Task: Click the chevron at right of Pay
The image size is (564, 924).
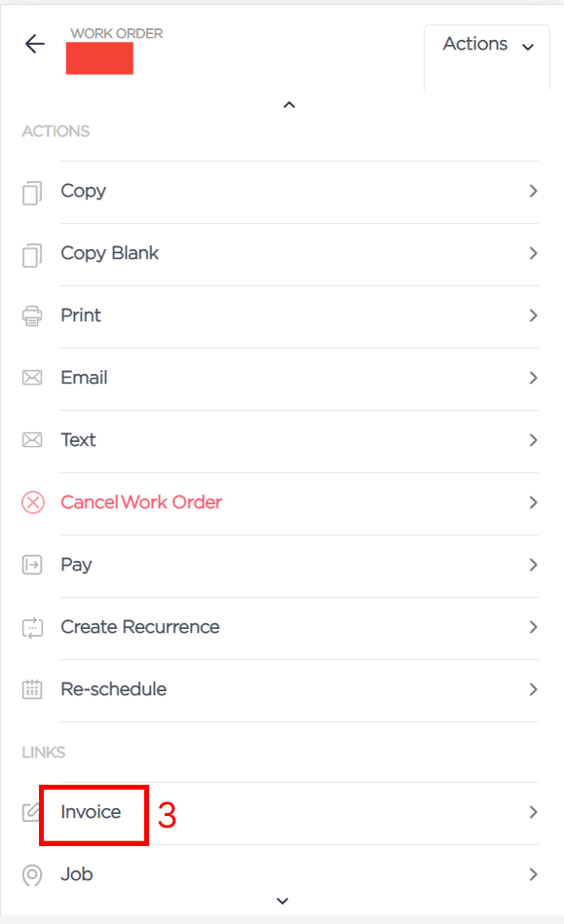Action: [x=533, y=565]
